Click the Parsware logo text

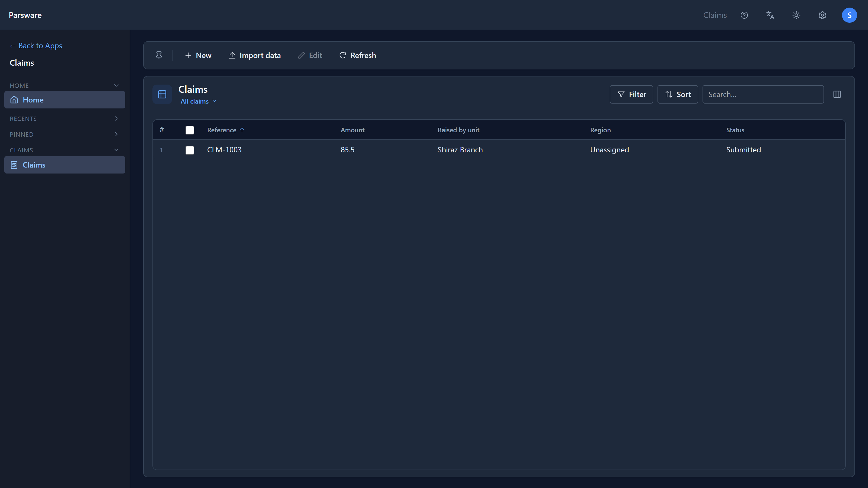(x=25, y=15)
